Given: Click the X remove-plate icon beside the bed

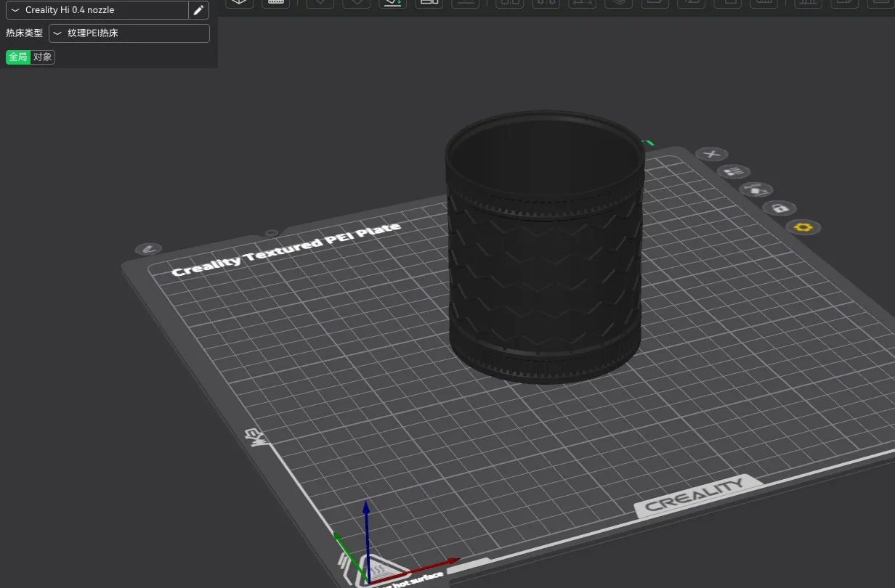Looking at the screenshot, I should 712,154.
